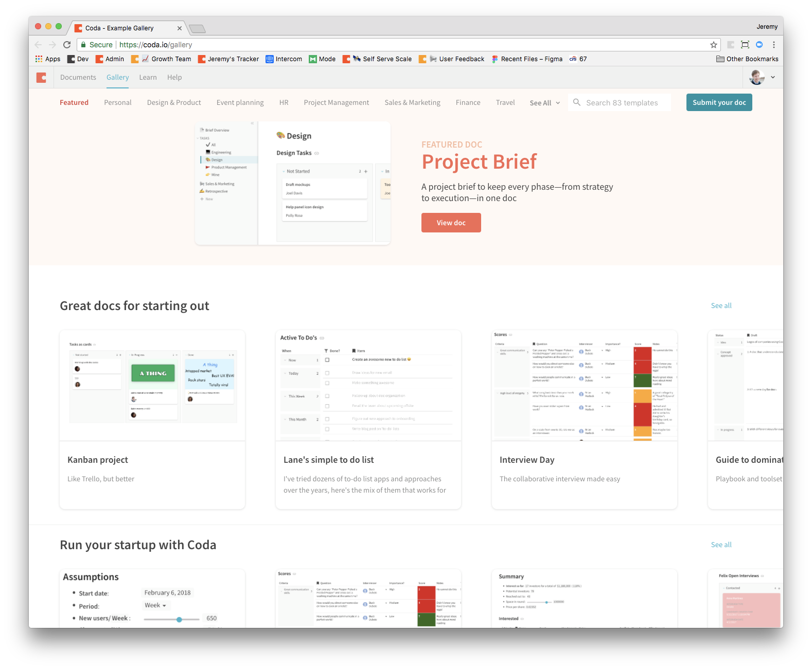Open the Interview Day card
Viewport: 812px width, 669px height.
click(x=585, y=420)
